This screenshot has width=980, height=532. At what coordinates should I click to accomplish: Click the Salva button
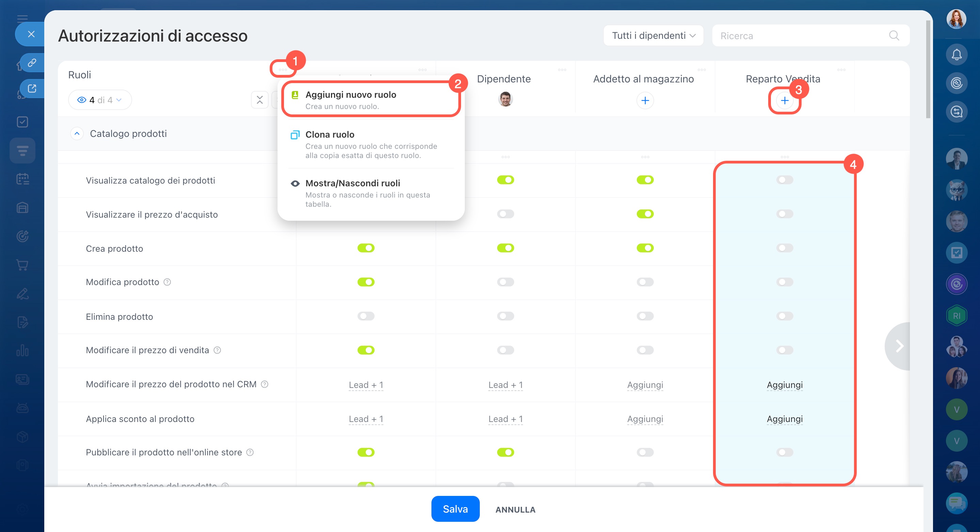[455, 509]
